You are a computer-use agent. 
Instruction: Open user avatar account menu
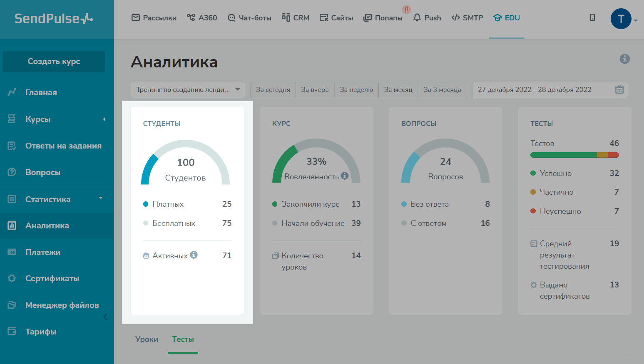621,19
